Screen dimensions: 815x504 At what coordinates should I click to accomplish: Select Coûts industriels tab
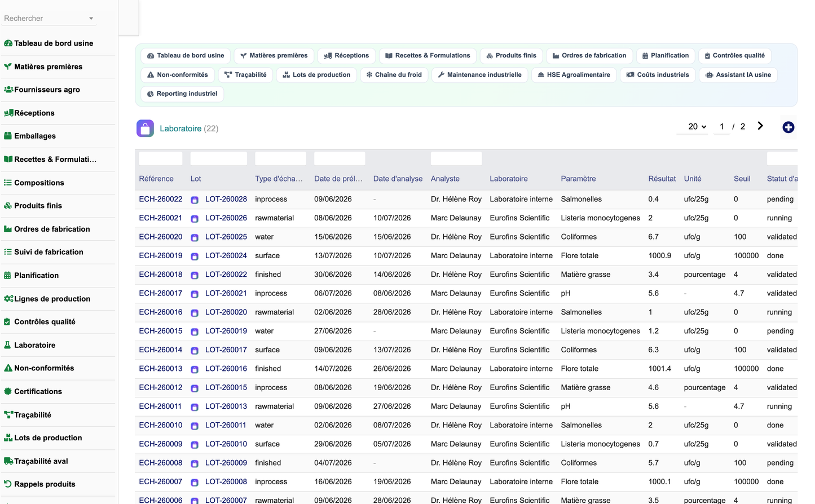[658, 75]
